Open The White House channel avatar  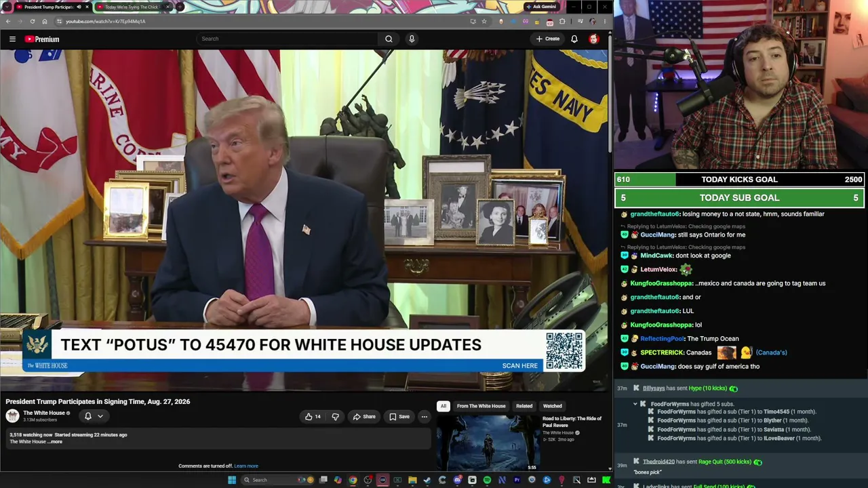click(x=12, y=416)
